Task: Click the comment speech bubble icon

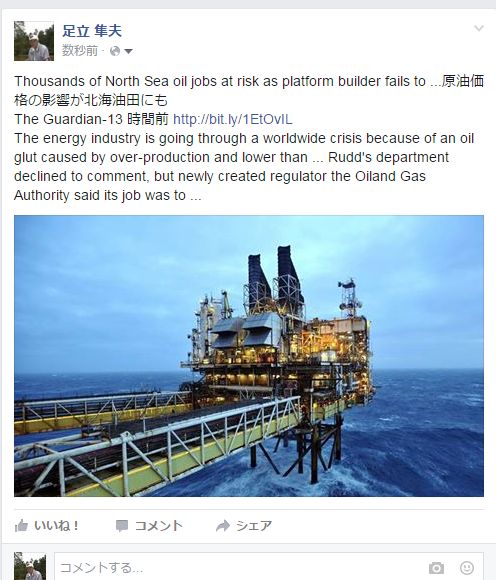Action: point(122,526)
